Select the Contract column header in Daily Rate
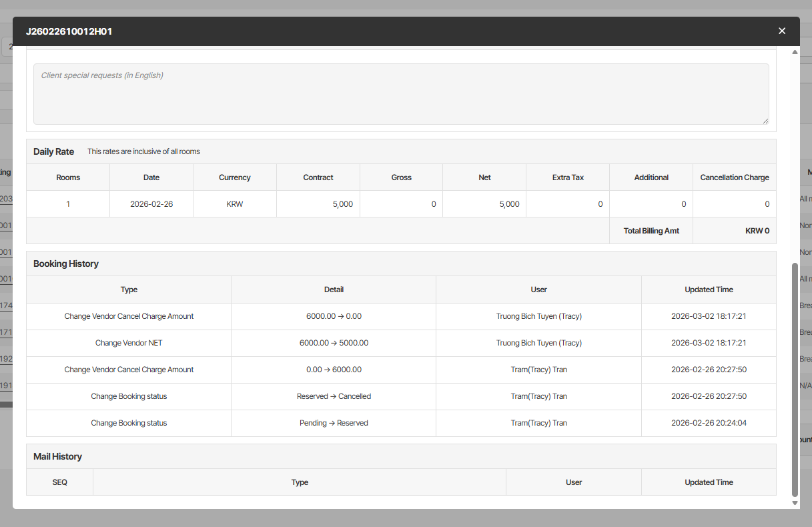Image resolution: width=812 pixels, height=527 pixels. click(318, 177)
